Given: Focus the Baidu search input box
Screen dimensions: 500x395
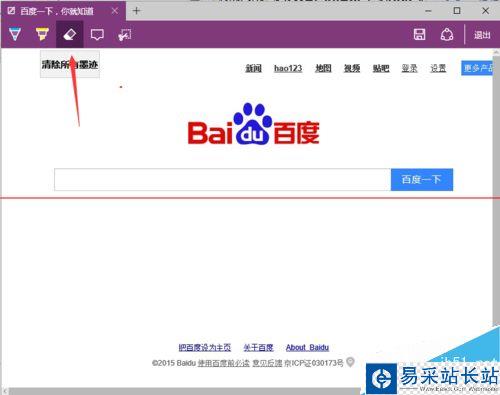Looking at the screenshot, I should click(x=223, y=180).
